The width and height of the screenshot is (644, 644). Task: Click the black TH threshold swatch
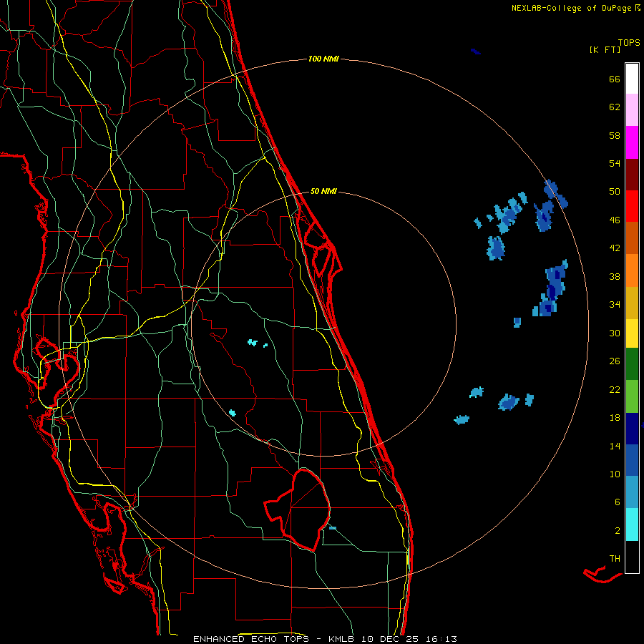tap(632, 557)
